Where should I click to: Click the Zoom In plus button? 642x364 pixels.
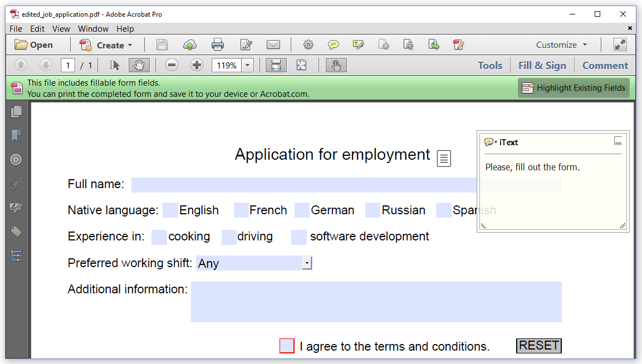tap(197, 66)
